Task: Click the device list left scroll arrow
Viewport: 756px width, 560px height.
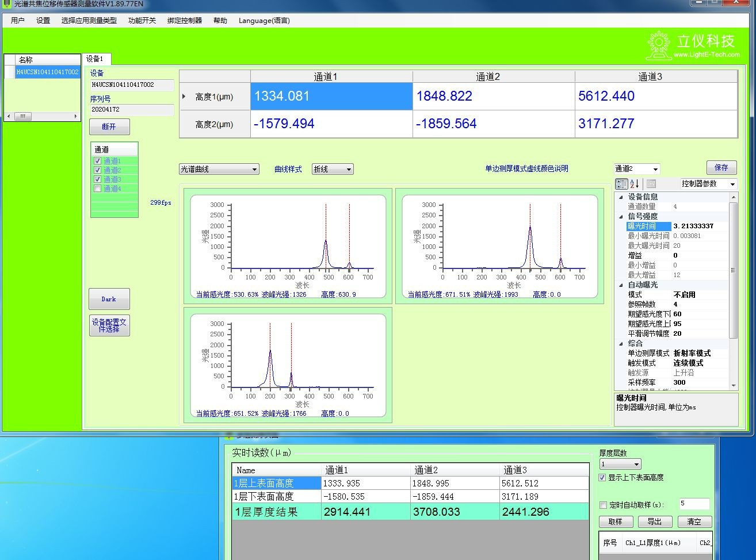Action: tap(8, 117)
